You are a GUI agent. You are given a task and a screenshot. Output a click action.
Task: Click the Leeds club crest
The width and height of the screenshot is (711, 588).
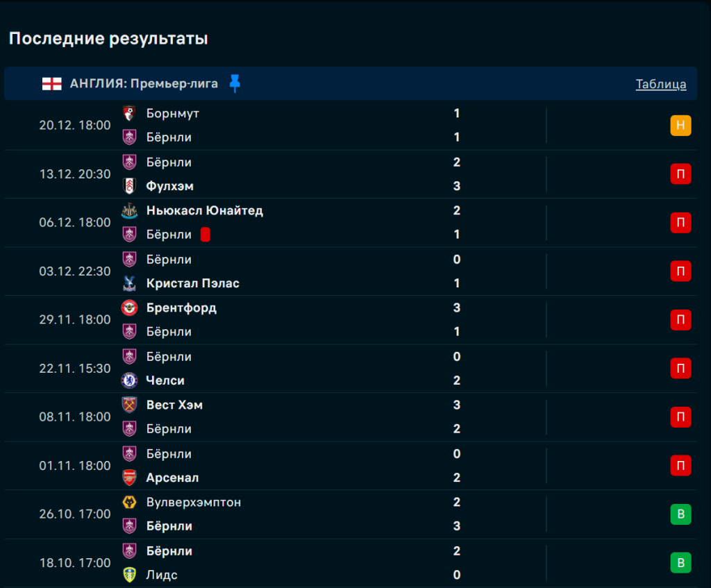pos(129,575)
